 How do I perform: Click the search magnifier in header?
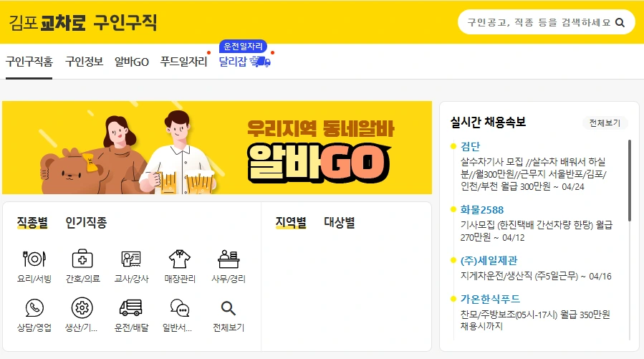click(x=620, y=23)
